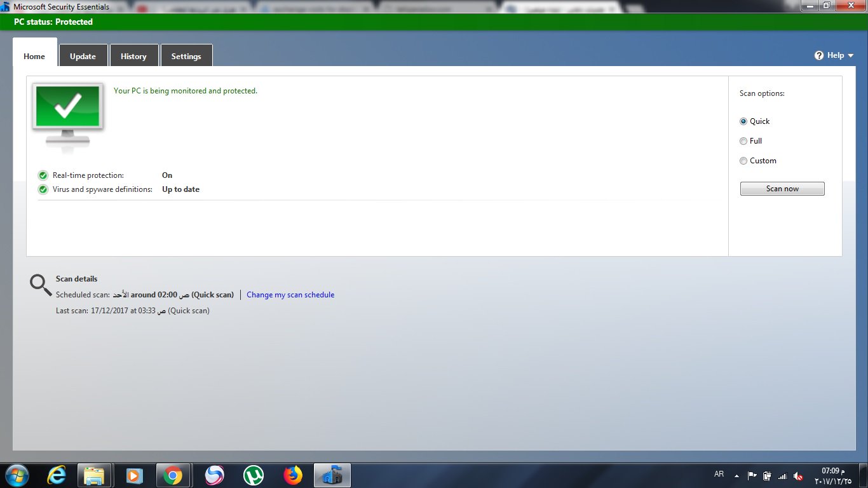Viewport: 868px width, 488px height.
Task: Open uTorrent from the taskbar
Action: point(254,475)
